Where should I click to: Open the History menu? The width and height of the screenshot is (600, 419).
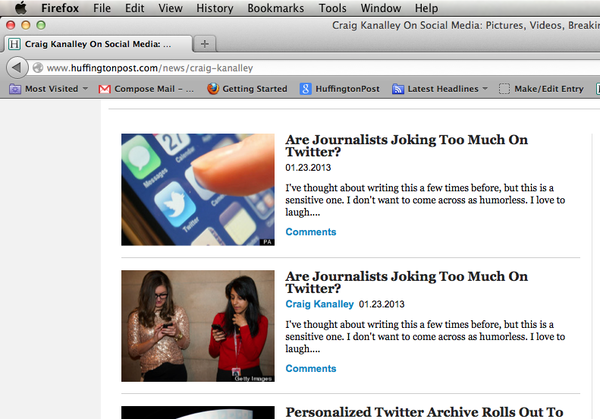[215, 8]
